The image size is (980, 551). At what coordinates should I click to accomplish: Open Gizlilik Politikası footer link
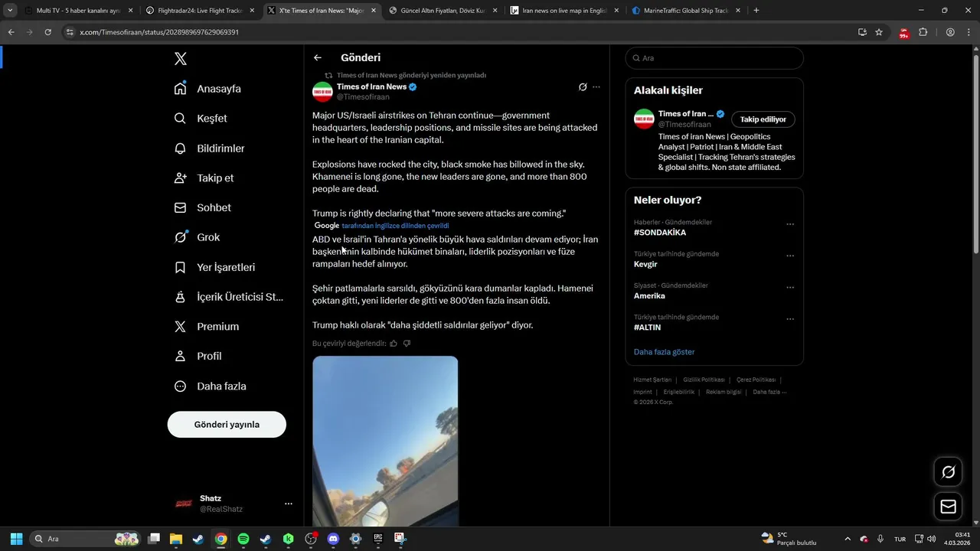click(x=704, y=380)
